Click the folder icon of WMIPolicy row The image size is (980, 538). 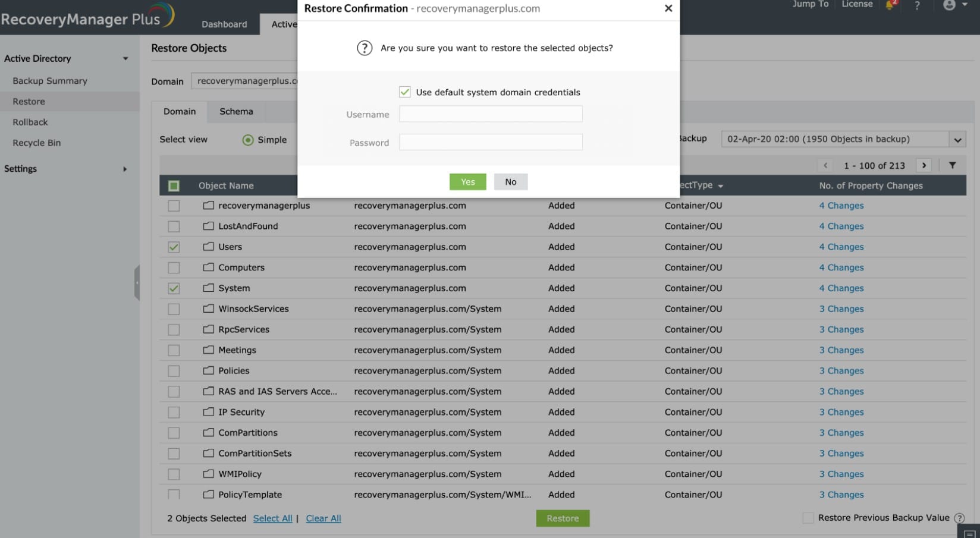click(x=208, y=474)
